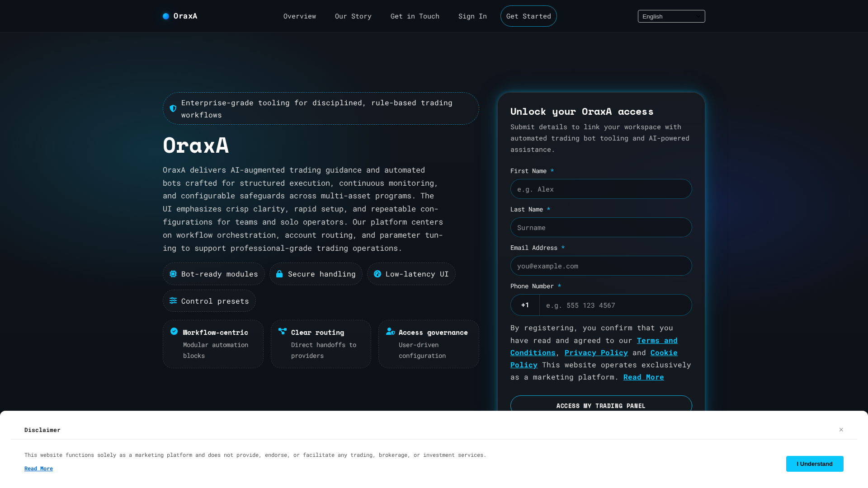This screenshot has height=488, width=868.
Task: Open the +1 country code selector
Action: click(x=525, y=305)
